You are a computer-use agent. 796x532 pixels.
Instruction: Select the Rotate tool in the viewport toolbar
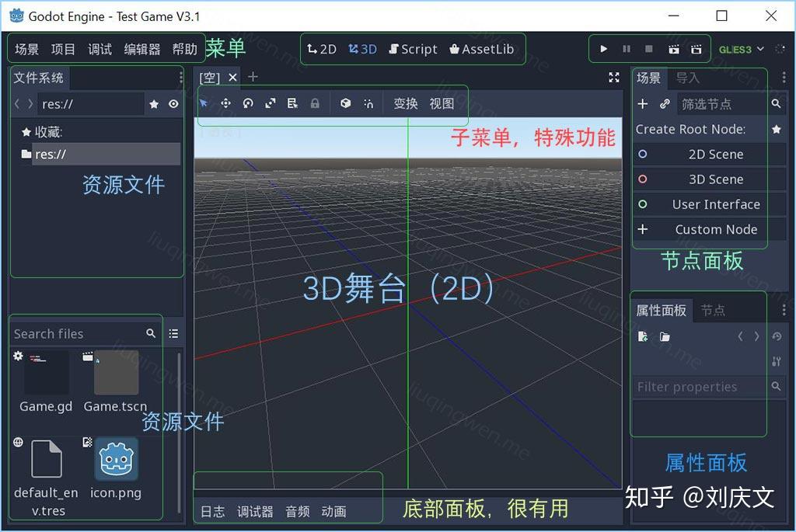247,103
